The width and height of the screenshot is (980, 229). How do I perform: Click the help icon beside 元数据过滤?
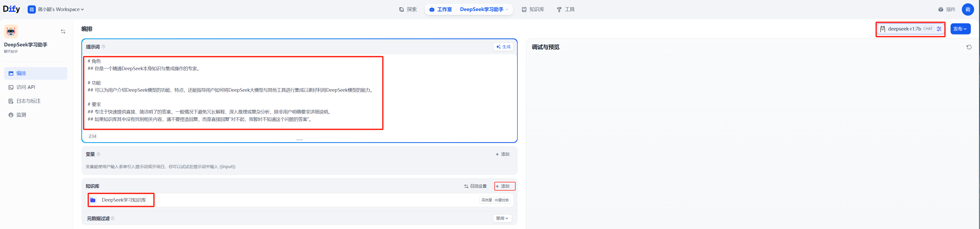[x=113, y=218]
